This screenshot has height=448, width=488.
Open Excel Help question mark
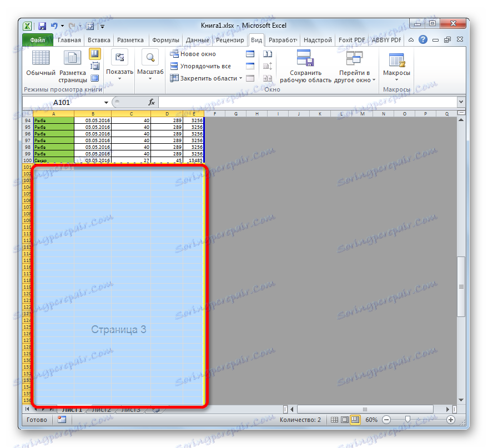click(423, 40)
